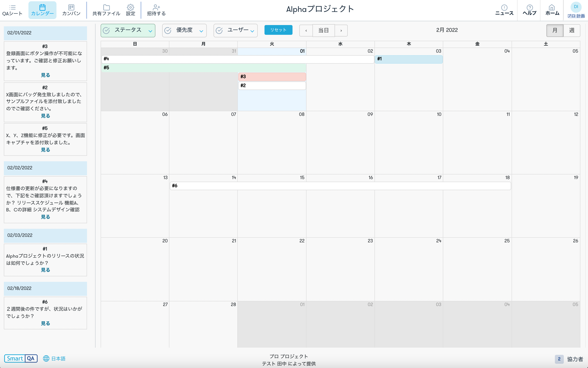588x368 pixels.
Task: Open 共有ファイル shared files folder
Action: tap(106, 10)
